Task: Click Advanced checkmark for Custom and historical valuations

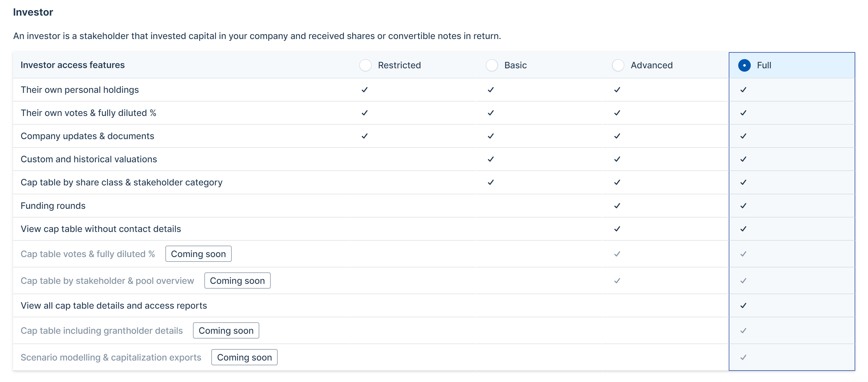Action: tap(617, 159)
